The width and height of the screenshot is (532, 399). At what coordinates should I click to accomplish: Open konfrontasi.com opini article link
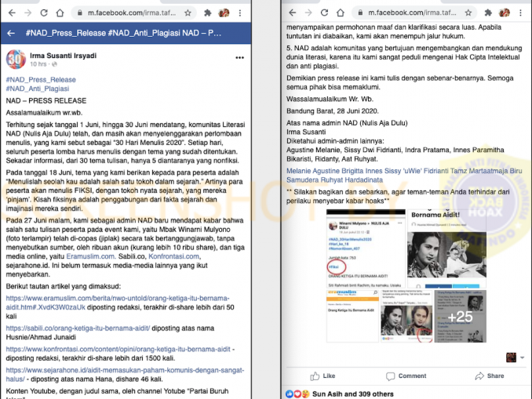click(x=118, y=349)
